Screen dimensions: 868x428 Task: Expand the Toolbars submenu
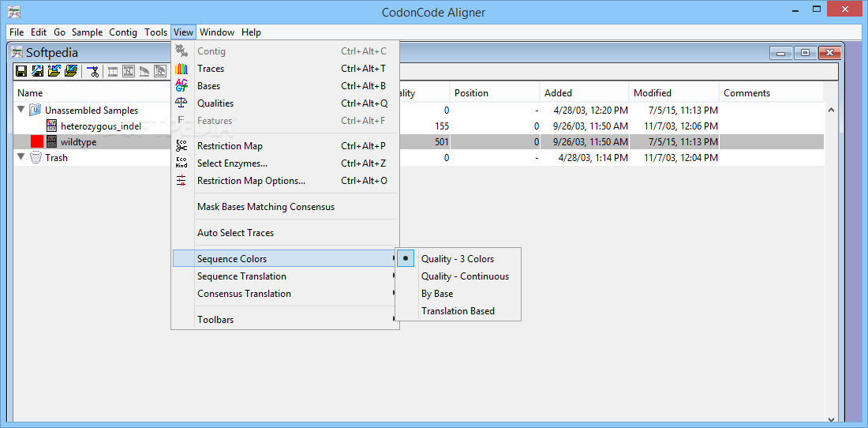click(285, 320)
